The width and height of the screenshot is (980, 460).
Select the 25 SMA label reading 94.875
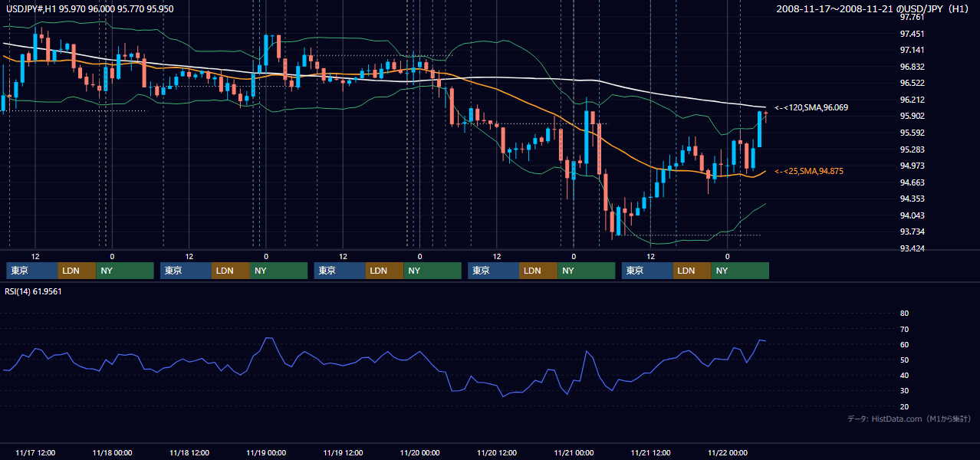[x=809, y=172]
